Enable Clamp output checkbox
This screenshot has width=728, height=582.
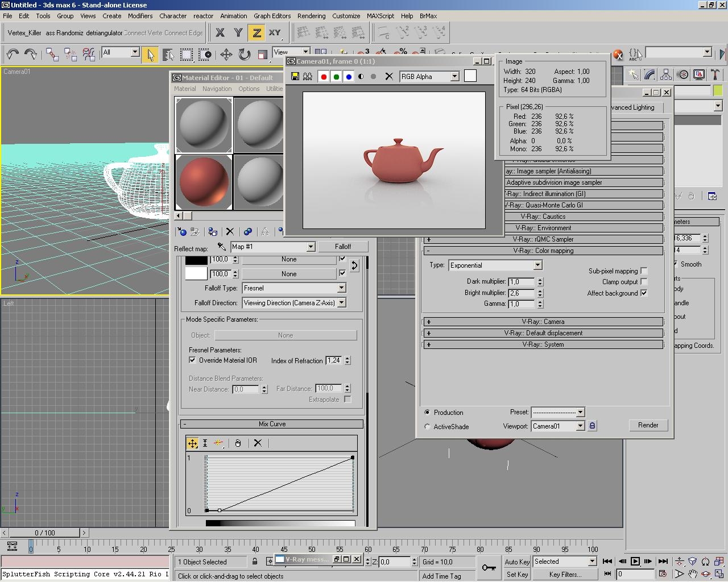tap(644, 282)
